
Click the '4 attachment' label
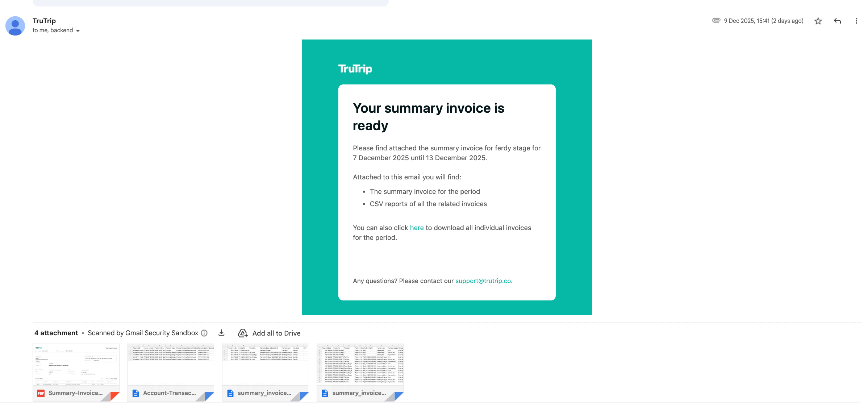pos(56,333)
